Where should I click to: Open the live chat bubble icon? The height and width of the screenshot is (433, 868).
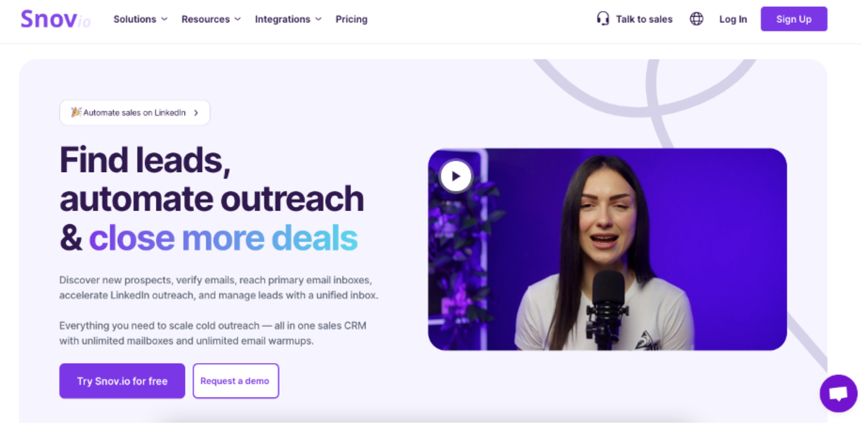click(x=838, y=393)
